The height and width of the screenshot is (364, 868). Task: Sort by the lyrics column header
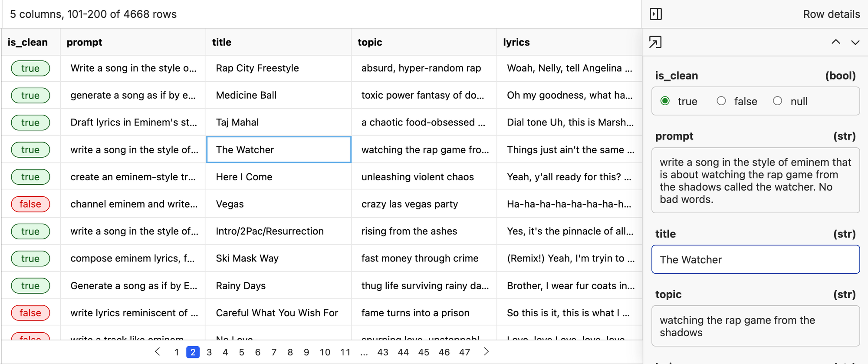[516, 42]
